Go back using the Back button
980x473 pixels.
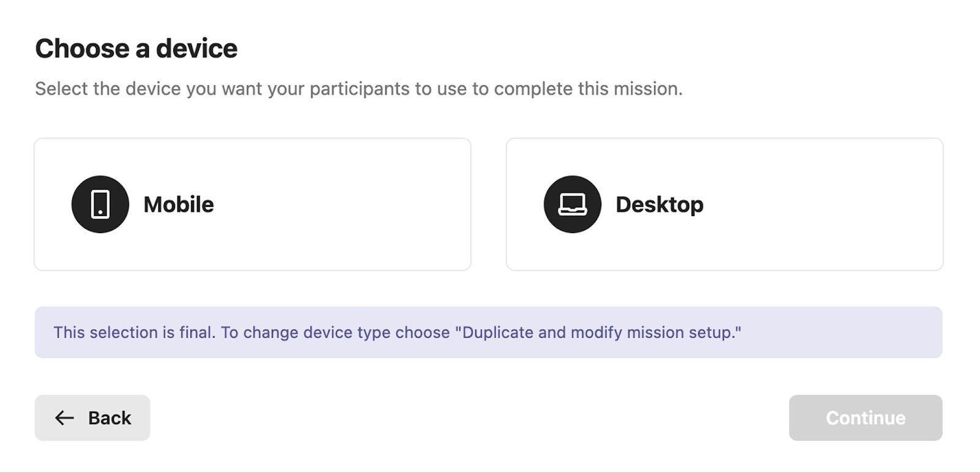click(92, 418)
